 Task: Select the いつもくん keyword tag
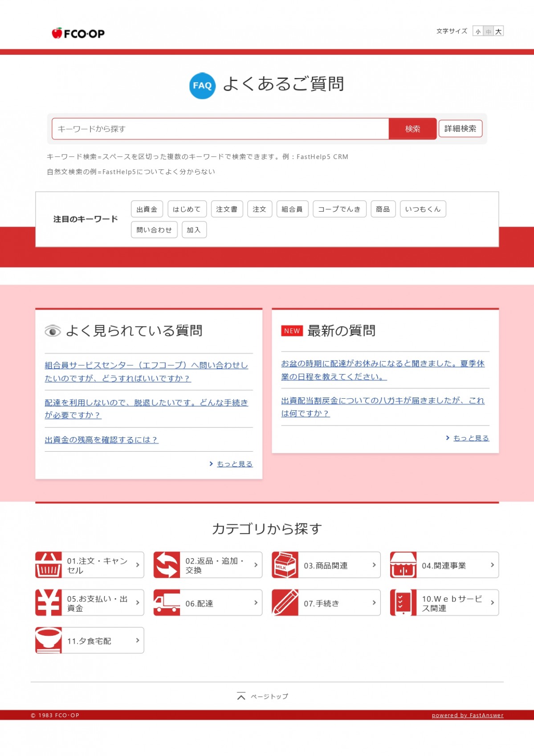click(x=423, y=209)
